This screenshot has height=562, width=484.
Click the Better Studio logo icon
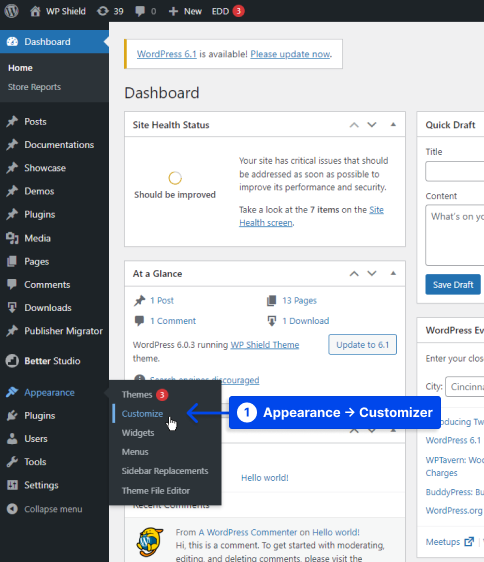click(12, 361)
